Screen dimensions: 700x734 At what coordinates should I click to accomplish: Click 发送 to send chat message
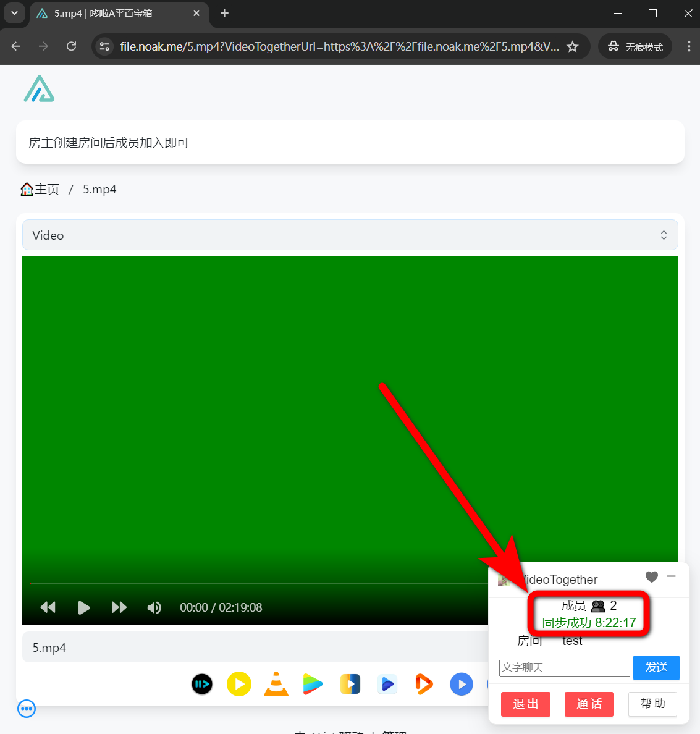[656, 667]
